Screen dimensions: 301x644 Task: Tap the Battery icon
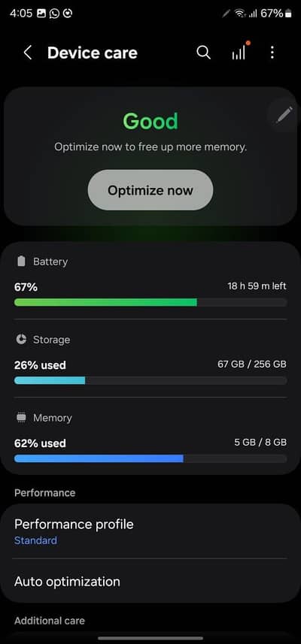click(x=21, y=262)
